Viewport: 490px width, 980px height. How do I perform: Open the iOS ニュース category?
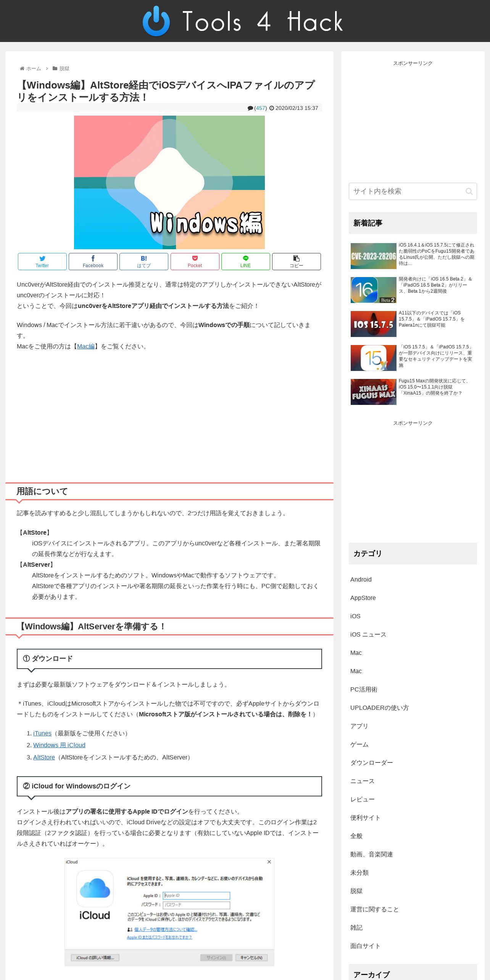click(x=368, y=634)
